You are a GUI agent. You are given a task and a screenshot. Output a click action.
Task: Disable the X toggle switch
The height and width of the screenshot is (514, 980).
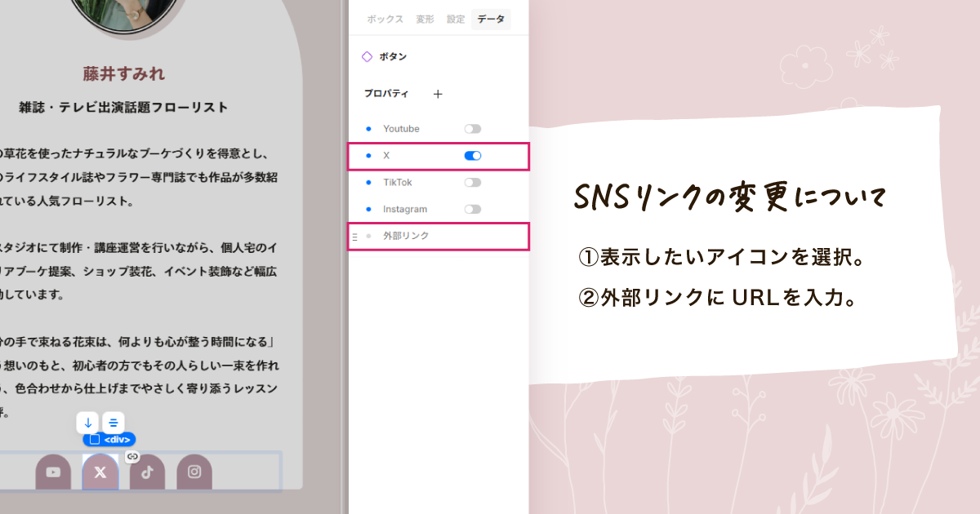[x=472, y=155]
